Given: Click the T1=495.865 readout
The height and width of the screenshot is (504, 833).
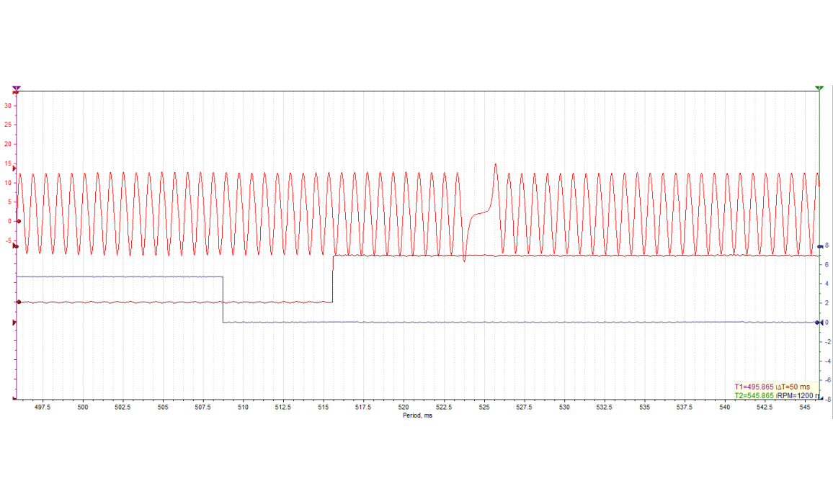Looking at the screenshot, I should tap(754, 387).
